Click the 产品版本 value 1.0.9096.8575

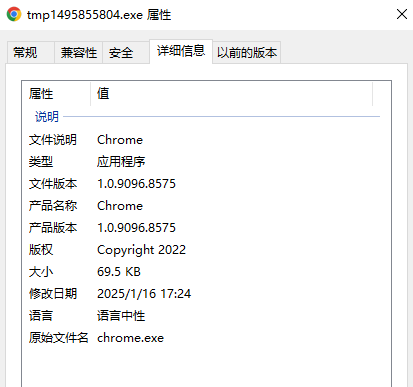pyautogui.click(x=136, y=228)
